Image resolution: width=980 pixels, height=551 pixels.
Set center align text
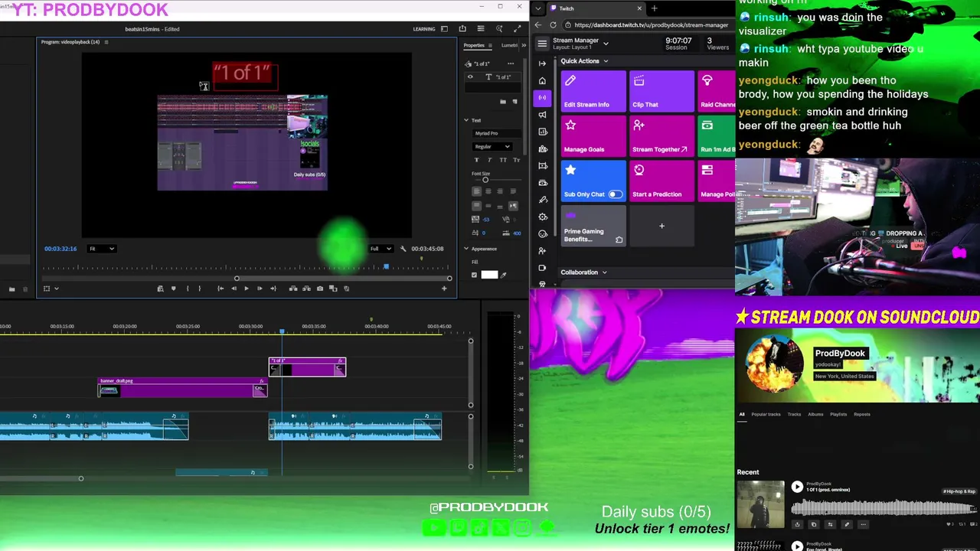(x=488, y=191)
